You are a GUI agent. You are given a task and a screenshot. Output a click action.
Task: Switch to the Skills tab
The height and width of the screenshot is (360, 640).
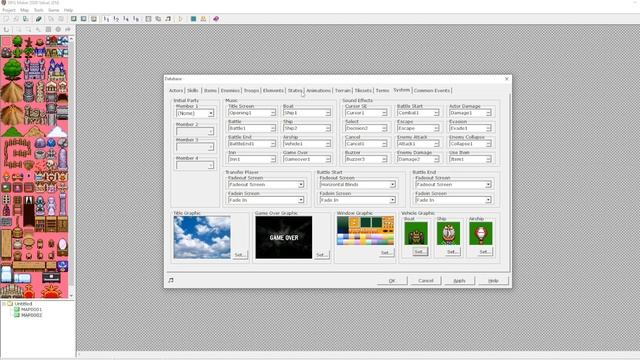click(193, 91)
